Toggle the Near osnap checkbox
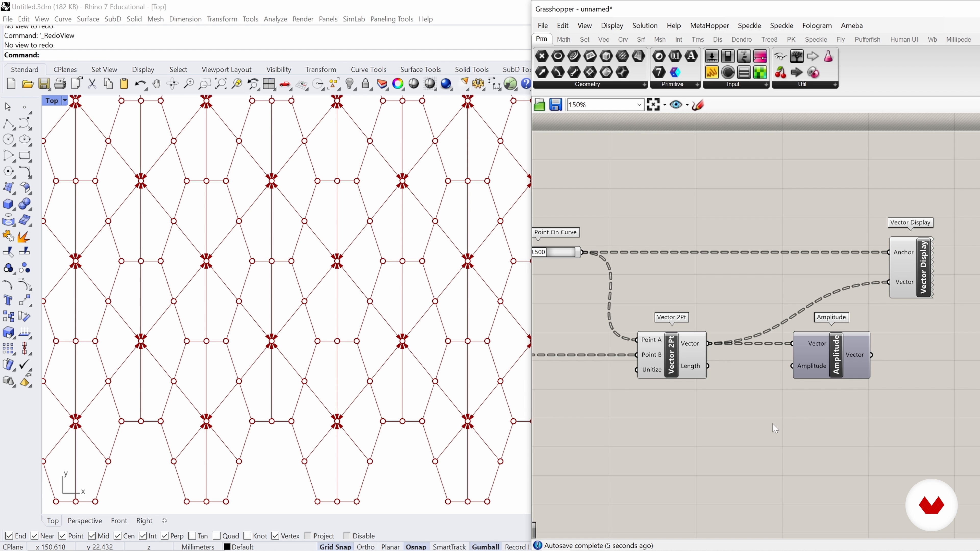980x551 pixels. (34, 535)
